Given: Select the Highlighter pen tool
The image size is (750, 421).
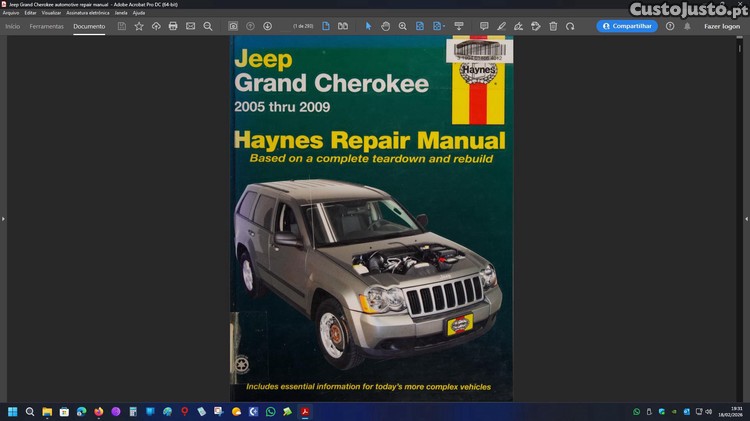Looking at the screenshot, I should 501,26.
